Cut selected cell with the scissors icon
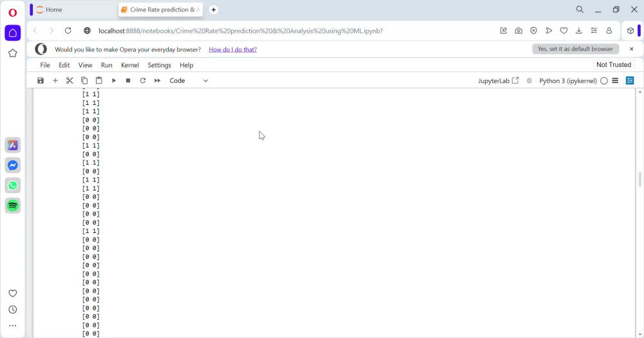 pos(70,80)
